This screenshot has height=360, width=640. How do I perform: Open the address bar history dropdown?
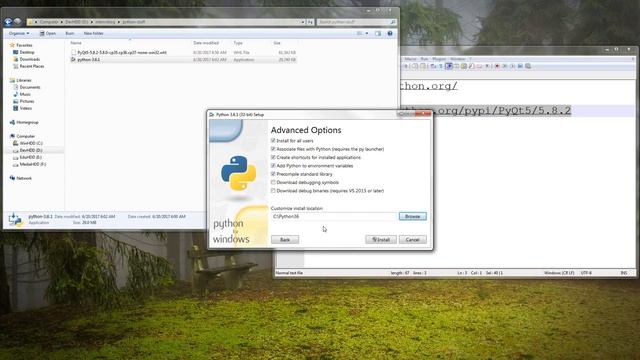(303, 22)
